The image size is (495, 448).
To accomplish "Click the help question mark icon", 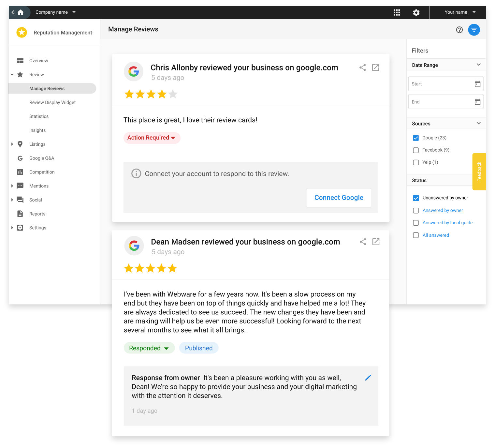I will point(459,30).
